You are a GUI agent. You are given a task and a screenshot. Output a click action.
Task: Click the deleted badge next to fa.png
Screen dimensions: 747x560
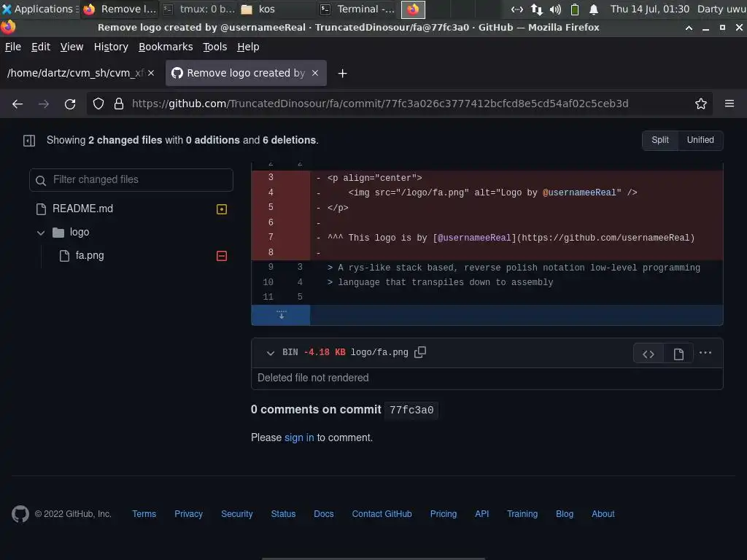222,256
